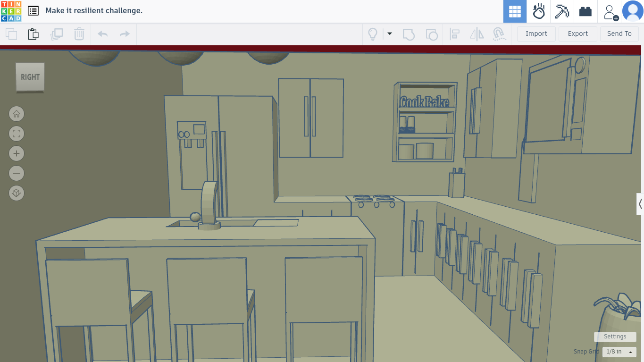Open the Tinkercad home logo

[11, 11]
